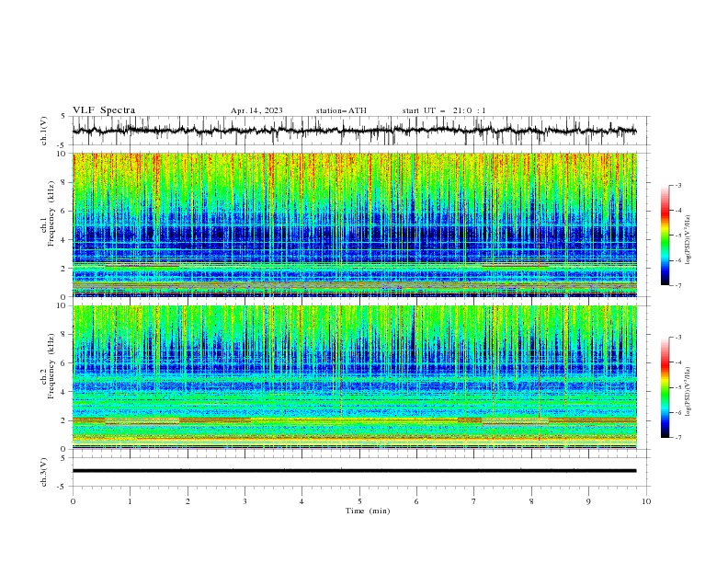The image size is (728, 563).
Task: Click the "6" tick on the time axis
Action: (416, 501)
